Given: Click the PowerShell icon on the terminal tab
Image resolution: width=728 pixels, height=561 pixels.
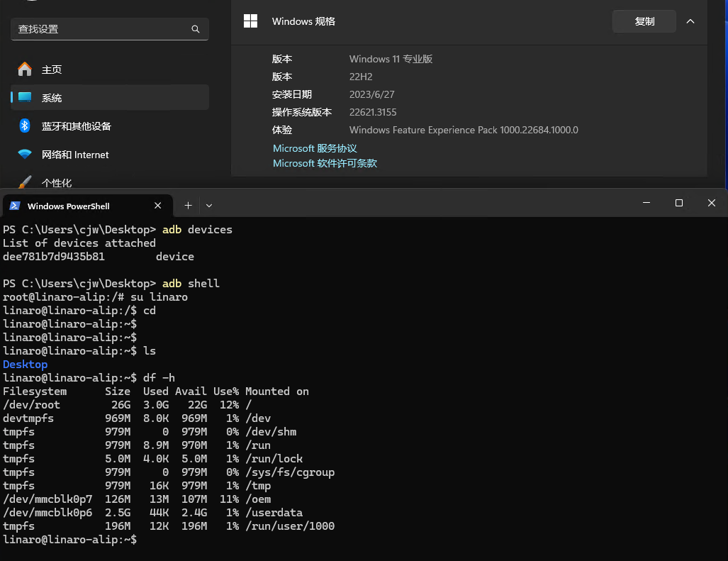Looking at the screenshot, I should point(14,206).
